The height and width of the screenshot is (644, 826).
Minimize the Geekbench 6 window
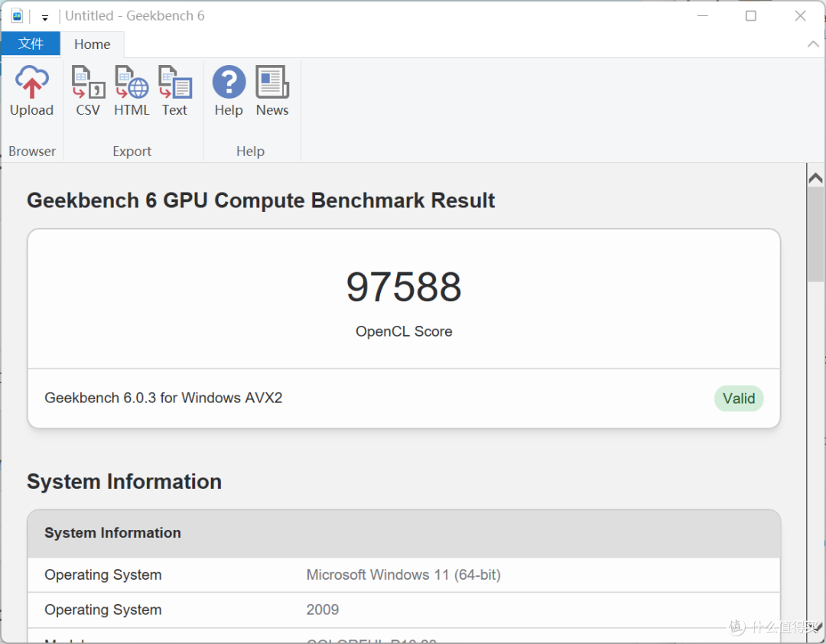pos(702,16)
